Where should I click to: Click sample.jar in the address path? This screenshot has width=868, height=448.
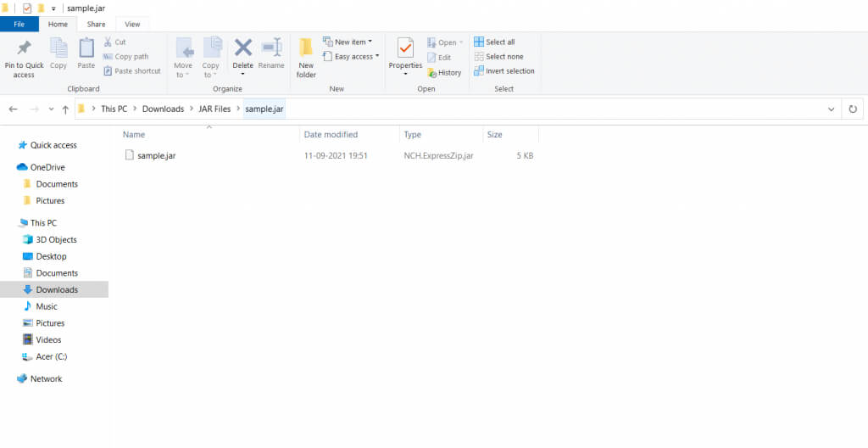(264, 109)
